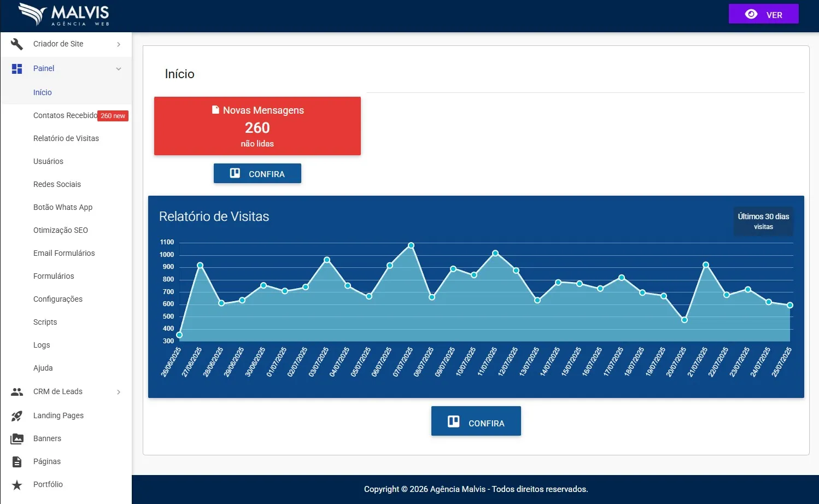Open Otimização SEO menu item

(x=60, y=230)
